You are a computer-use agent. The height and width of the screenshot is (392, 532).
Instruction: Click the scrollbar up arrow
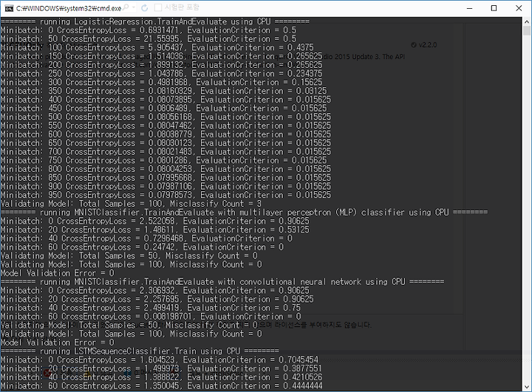[x=527, y=21]
